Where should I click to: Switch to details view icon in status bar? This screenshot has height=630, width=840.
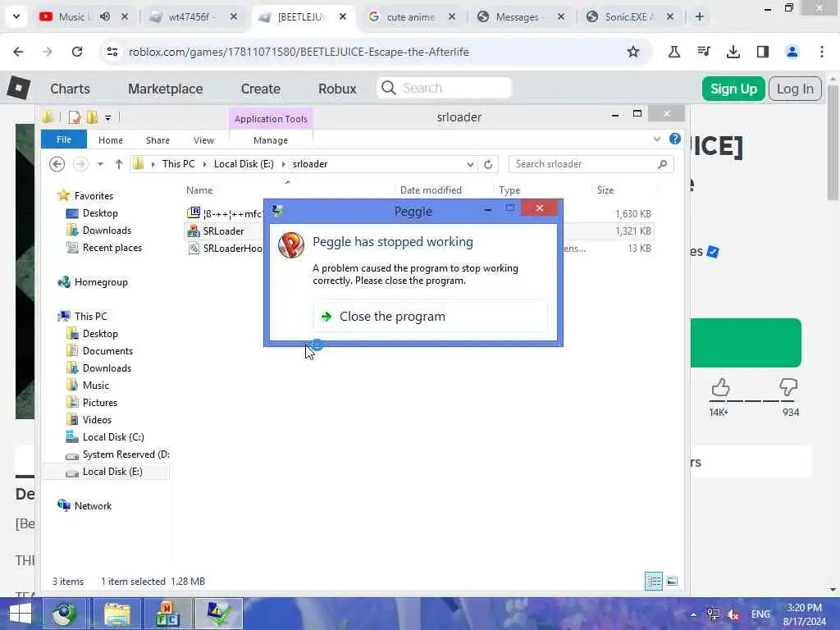tap(654, 582)
